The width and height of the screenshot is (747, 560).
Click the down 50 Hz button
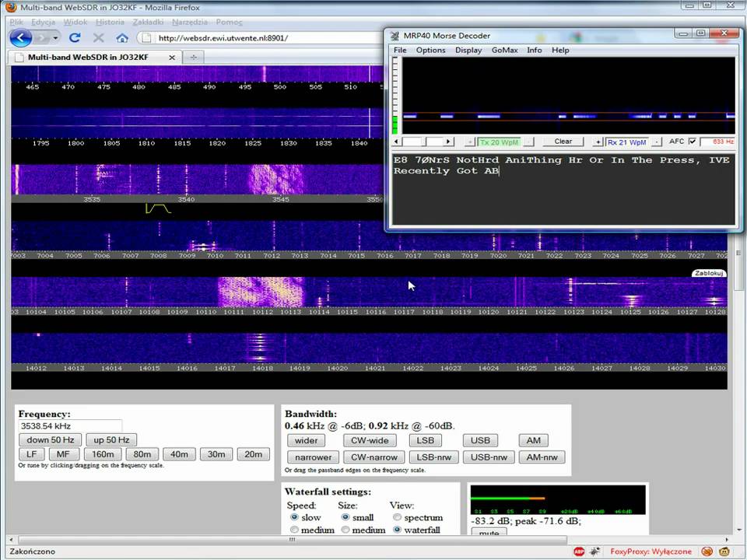click(50, 440)
